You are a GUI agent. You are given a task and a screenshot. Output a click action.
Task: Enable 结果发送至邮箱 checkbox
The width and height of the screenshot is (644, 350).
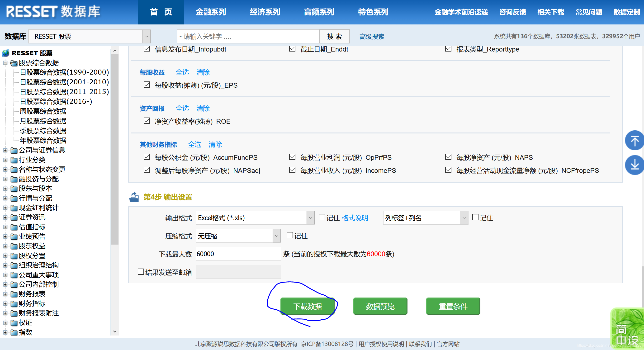coord(141,272)
